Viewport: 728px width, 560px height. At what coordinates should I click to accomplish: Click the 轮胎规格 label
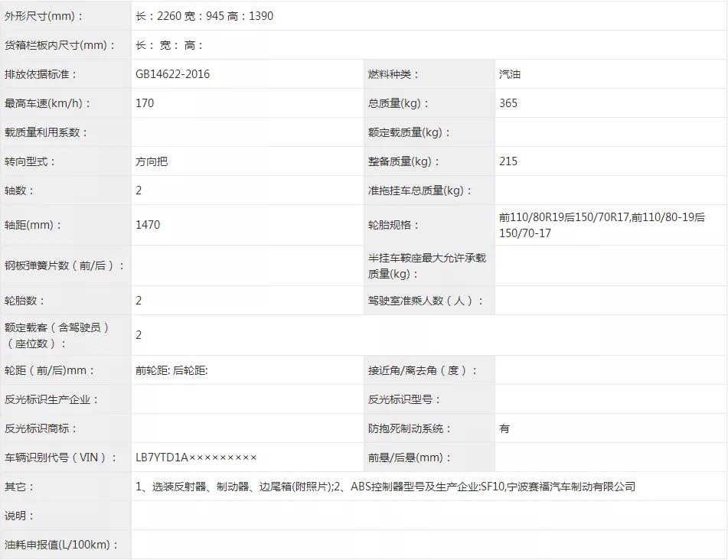click(394, 225)
